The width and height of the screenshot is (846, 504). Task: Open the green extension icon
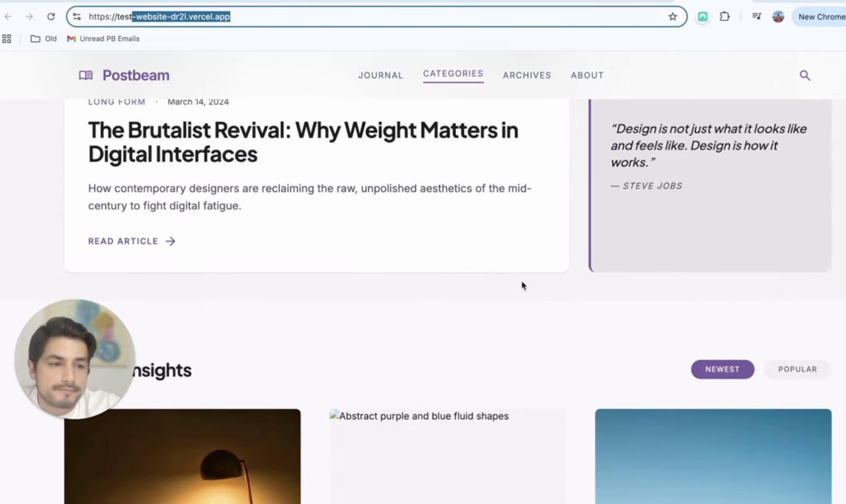pos(703,17)
